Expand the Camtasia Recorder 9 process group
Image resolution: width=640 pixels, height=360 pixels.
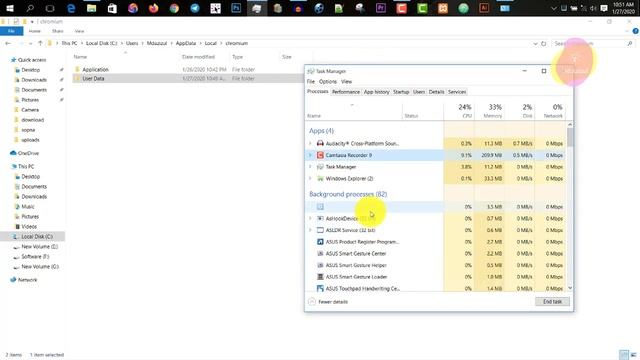[x=310, y=155]
